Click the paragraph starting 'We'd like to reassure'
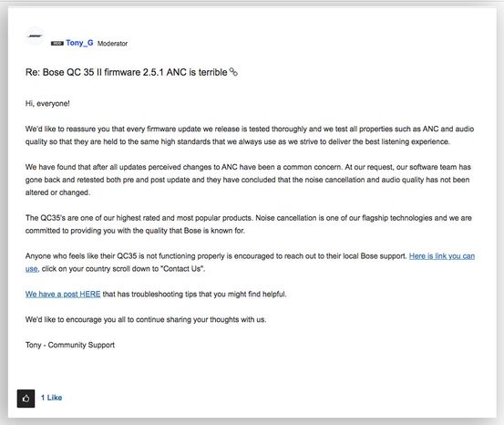The image size is (504, 425). click(x=250, y=135)
